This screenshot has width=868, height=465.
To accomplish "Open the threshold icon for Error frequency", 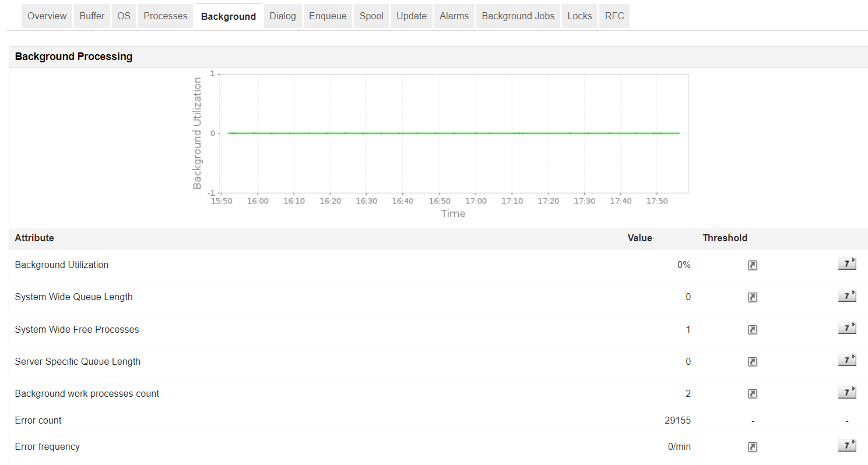I will point(752,446).
